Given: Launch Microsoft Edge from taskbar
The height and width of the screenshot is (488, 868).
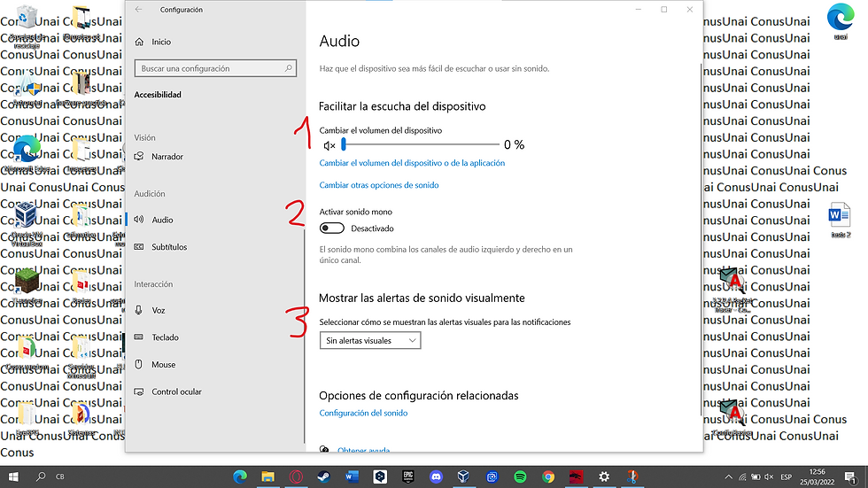Looking at the screenshot, I should [240, 476].
